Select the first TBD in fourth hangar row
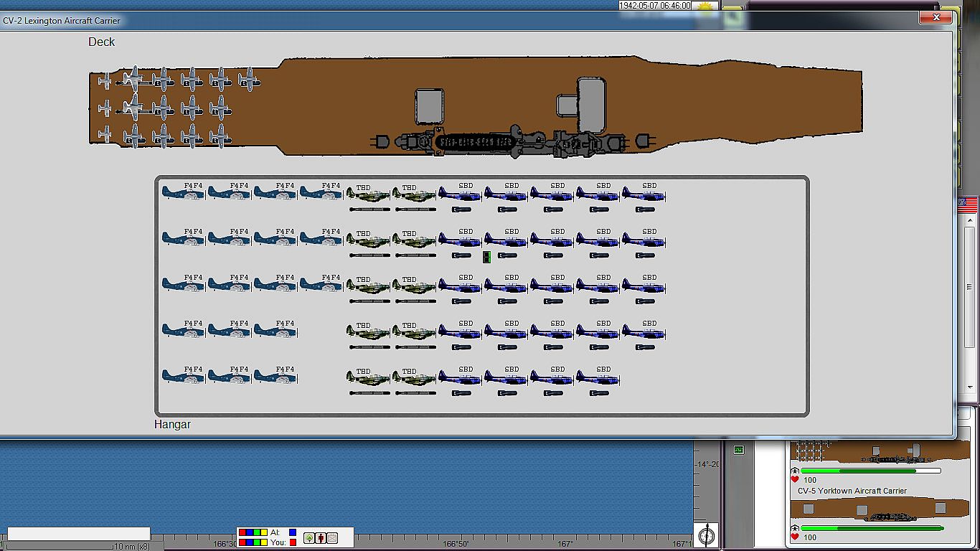Viewport: 980px width, 551px height. tap(369, 331)
